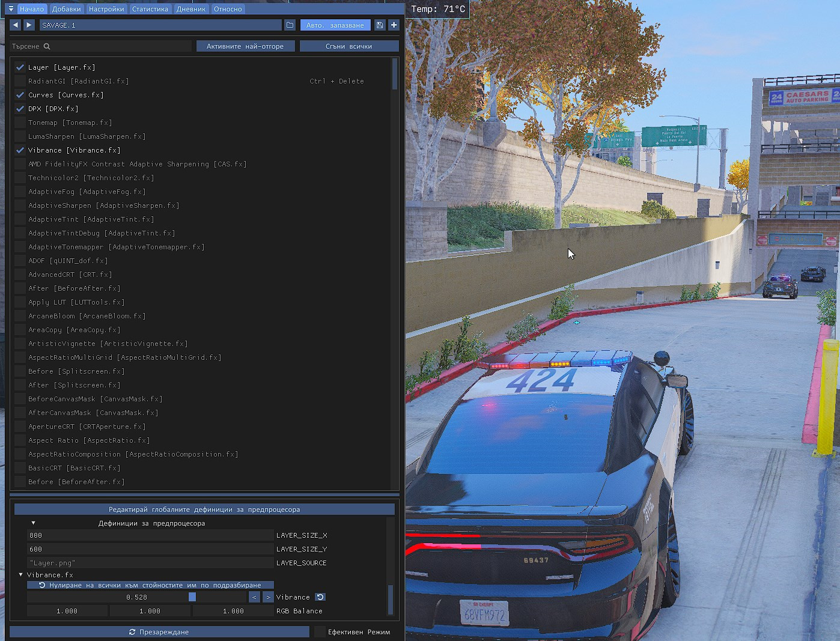
Task: Edit the LAYER_SIZE_Y value 600
Action: pos(150,549)
